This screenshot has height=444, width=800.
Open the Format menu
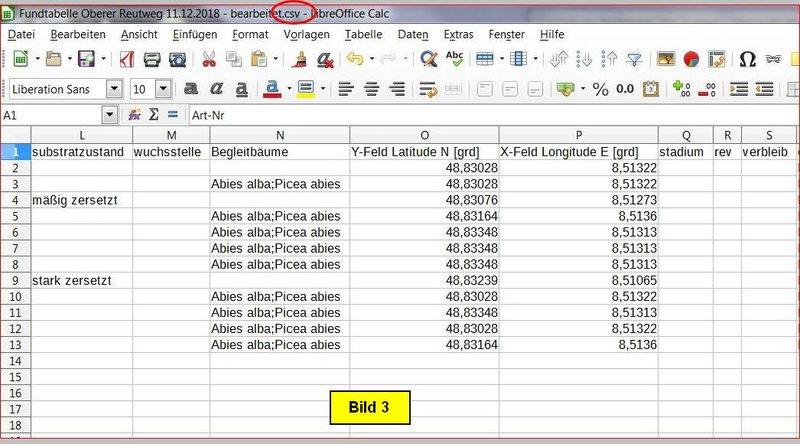[x=250, y=34]
